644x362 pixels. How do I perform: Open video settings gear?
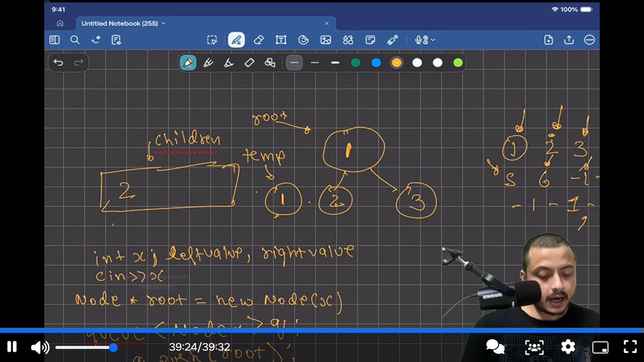point(568,347)
